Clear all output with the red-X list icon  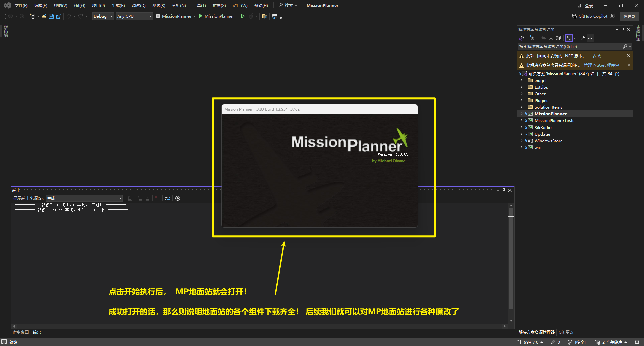coord(158,198)
